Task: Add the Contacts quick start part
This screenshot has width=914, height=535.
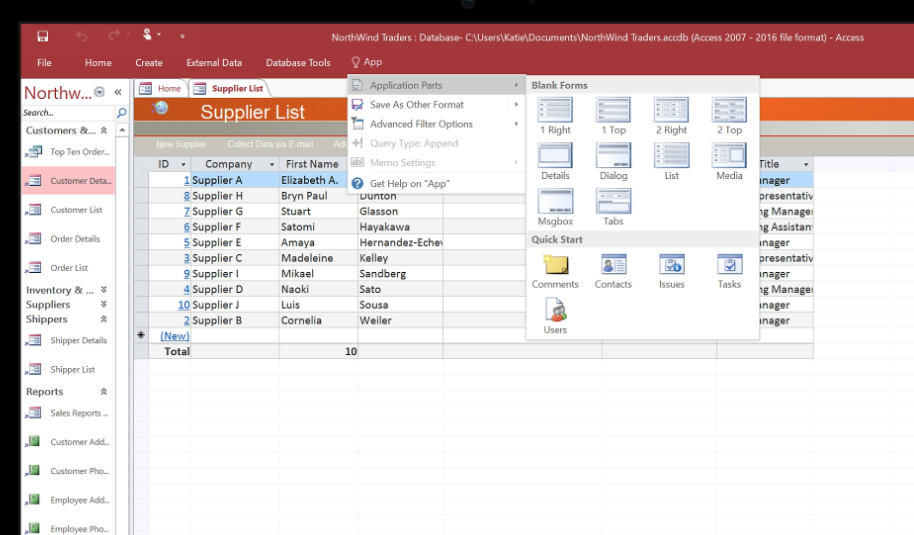Action: [x=613, y=271]
